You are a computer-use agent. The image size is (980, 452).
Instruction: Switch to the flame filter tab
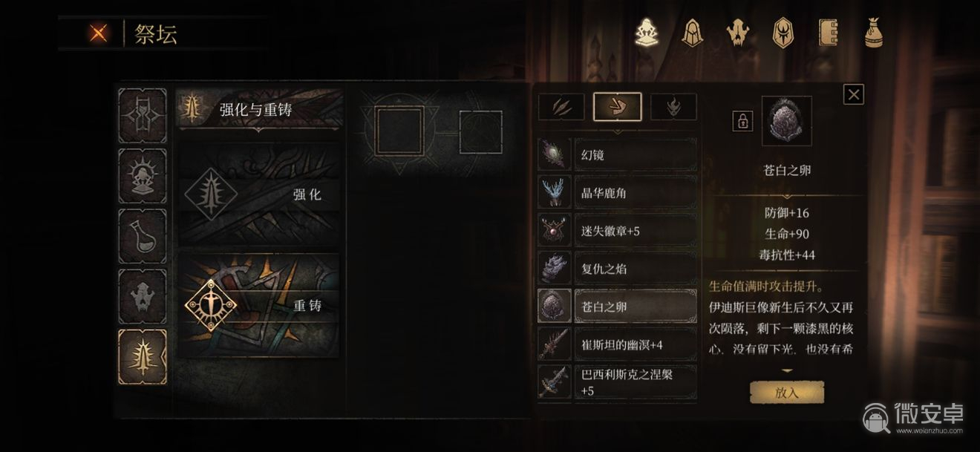pyautogui.click(x=673, y=107)
